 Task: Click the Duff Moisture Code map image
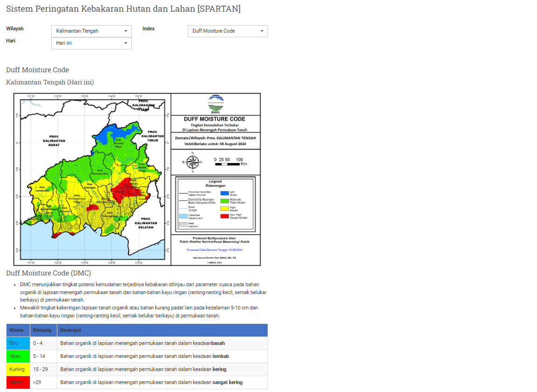tap(137, 179)
